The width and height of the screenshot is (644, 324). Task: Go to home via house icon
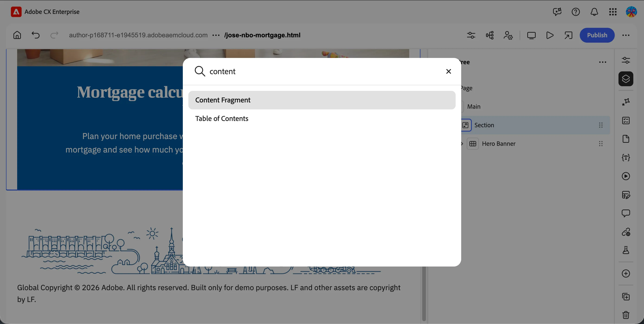point(17,35)
